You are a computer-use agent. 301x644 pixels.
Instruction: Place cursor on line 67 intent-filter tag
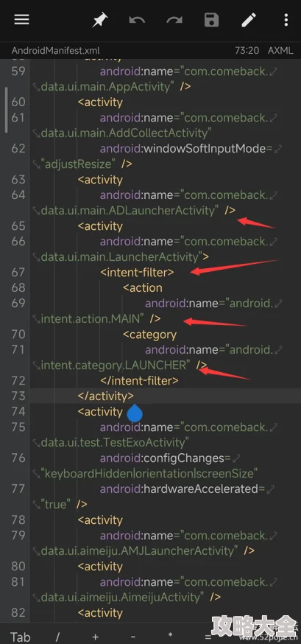pyautogui.click(x=138, y=272)
